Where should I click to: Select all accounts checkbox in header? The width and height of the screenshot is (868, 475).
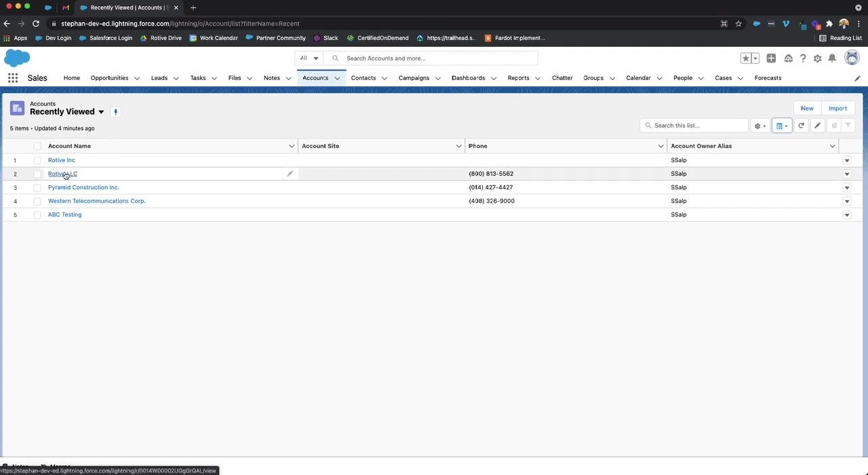click(37, 147)
